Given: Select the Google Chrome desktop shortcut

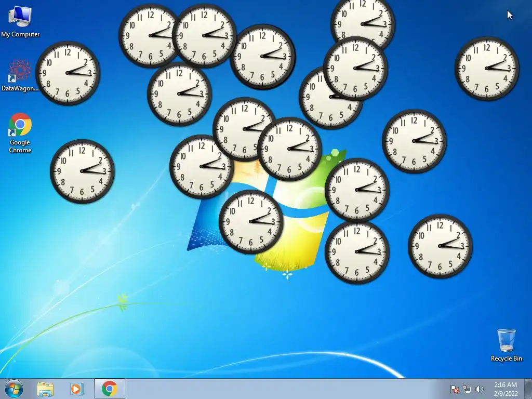Looking at the screenshot, I should pos(20,133).
